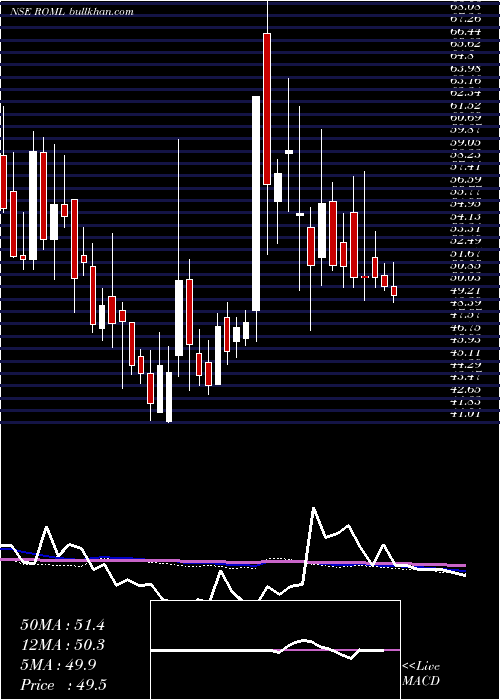The image size is (500, 700).
Task: Click the NSE ROML bullkhan.com title text
Action: 72,12
